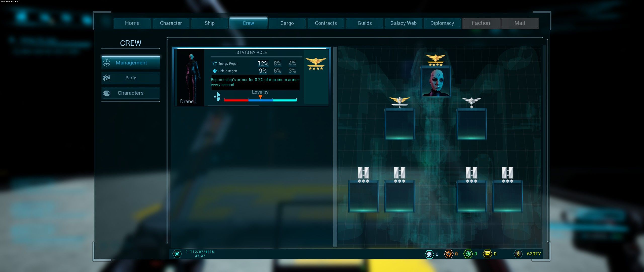Switch to the Galaxy Web tab

click(403, 23)
